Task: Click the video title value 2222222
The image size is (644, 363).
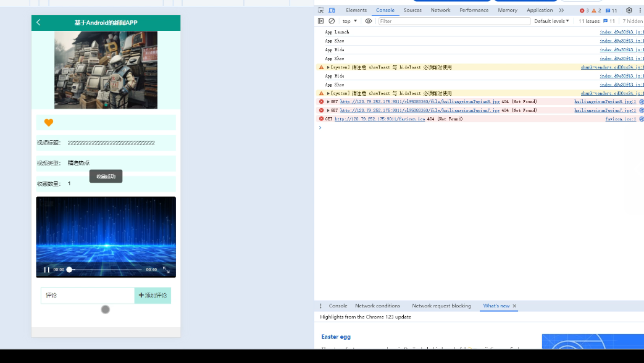Action: coord(111,143)
